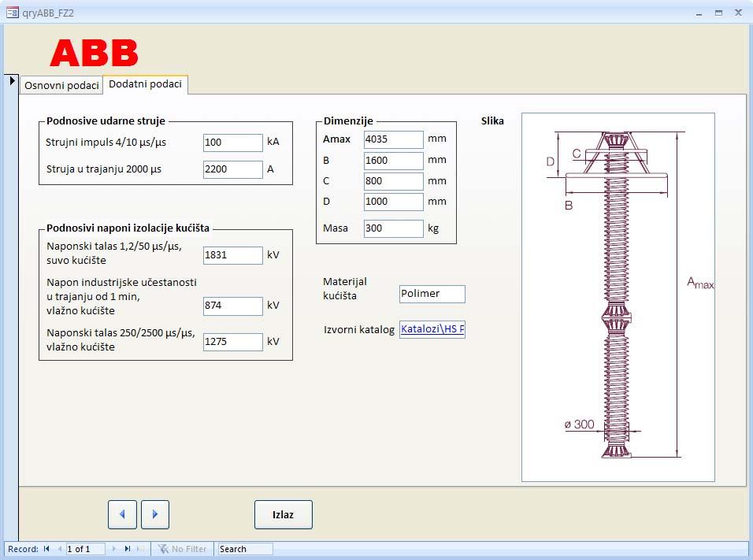Click the form icon in the qryABB_FZ2 title bar
Screen dimensions: 753x560
12,13
